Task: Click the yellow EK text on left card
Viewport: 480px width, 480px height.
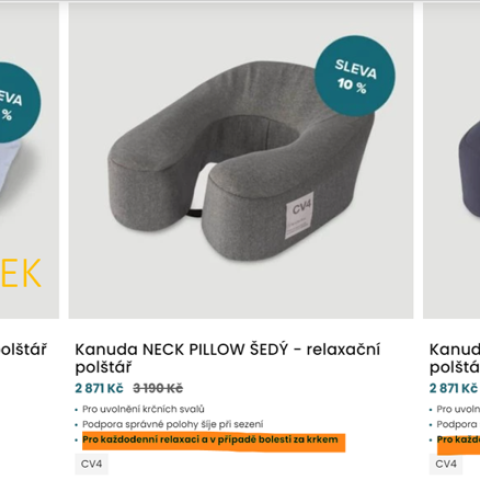Action: pos(21,273)
